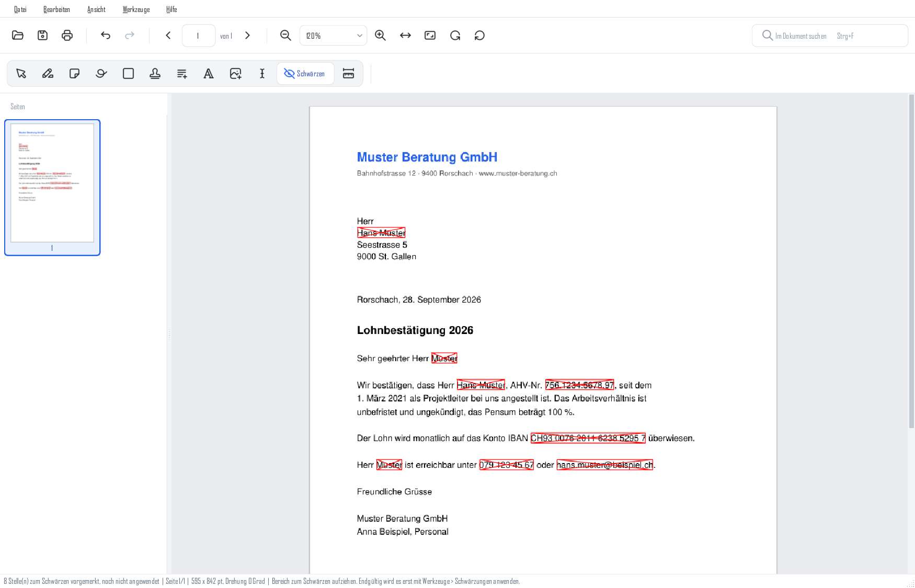This screenshot has width=915, height=588.
Task: Select the stamp tool
Action: (155, 74)
